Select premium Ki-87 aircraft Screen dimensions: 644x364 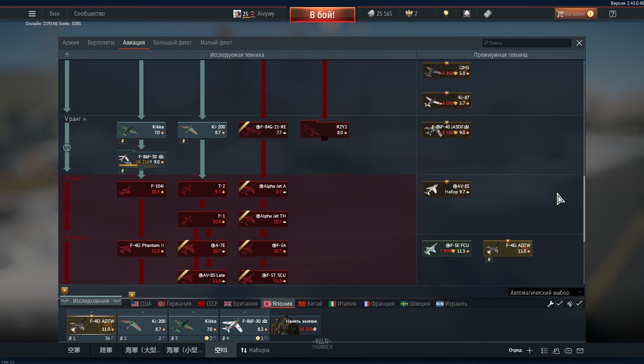(x=447, y=100)
